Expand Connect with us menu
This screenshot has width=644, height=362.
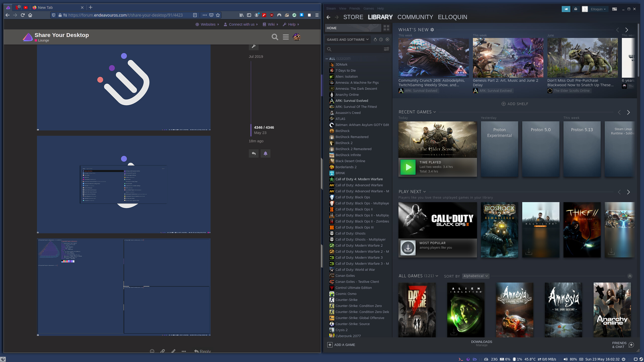241,24
